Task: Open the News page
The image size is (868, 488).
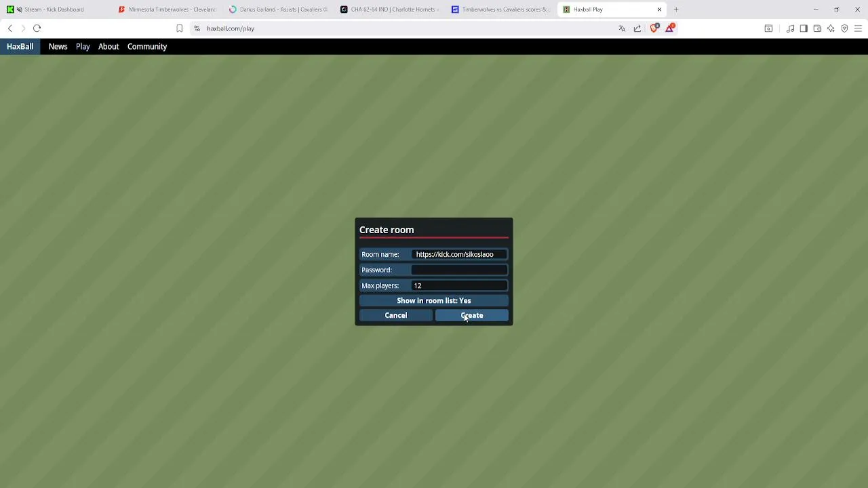Action: tap(58, 47)
